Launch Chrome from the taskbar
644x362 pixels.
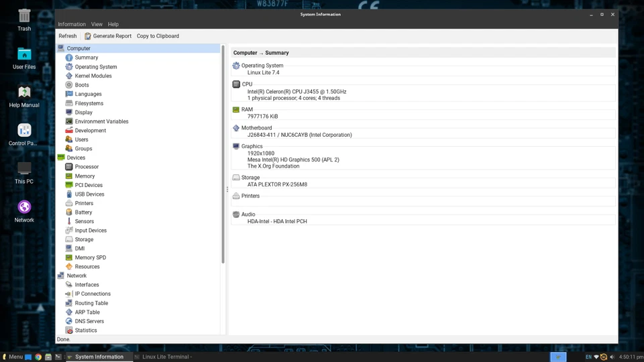coord(38,357)
